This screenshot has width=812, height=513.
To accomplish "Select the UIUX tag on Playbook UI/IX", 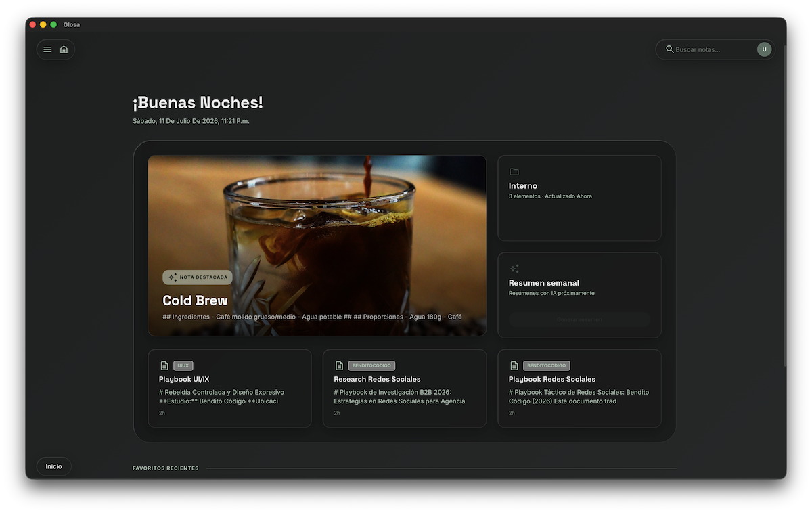I will (183, 365).
